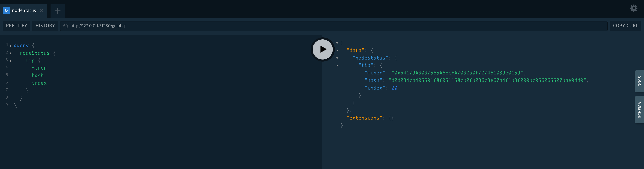Open the HISTORY panel
Image resolution: width=644 pixels, height=169 pixels.
pyautogui.click(x=45, y=26)
